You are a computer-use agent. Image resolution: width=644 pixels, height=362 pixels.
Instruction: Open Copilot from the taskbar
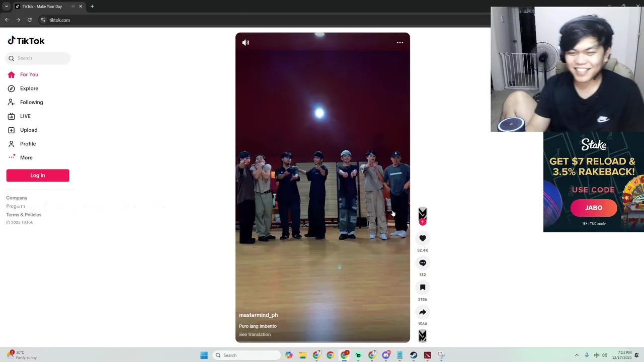pyautogui.click(x=289, y=355)
